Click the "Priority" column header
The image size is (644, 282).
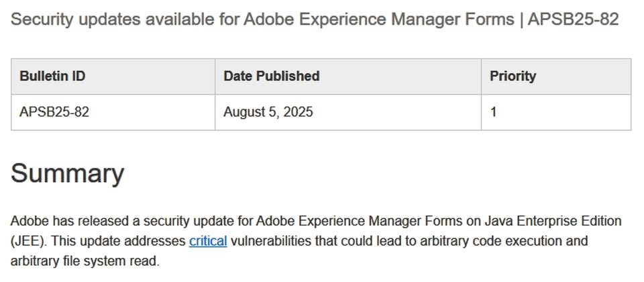513,77
